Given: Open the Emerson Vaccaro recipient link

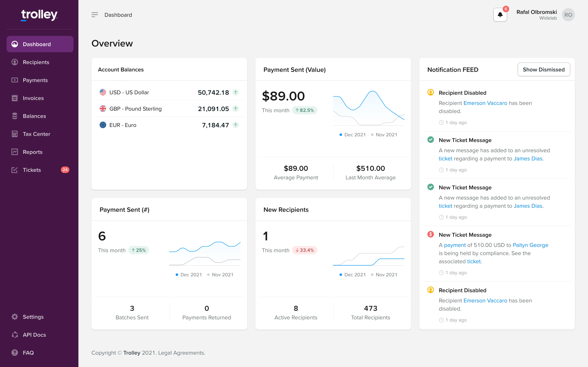Looking at the screenshot, I should (x=485, y=103).
